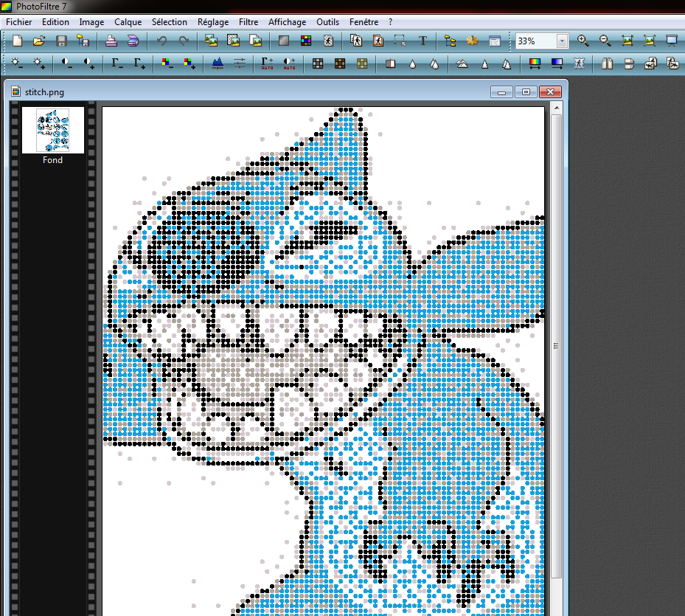
Task: Click the Fond layer label
Action: point(53,160)
